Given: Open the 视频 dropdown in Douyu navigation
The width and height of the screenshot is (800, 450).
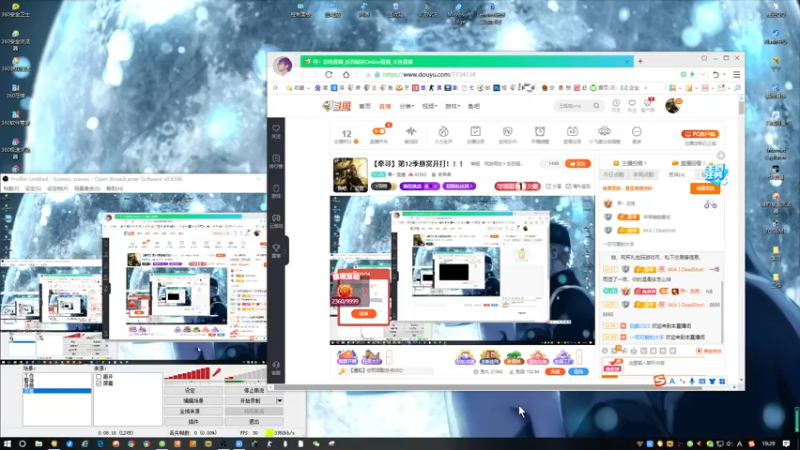Looking at the screenshot, I should (429, 106).
